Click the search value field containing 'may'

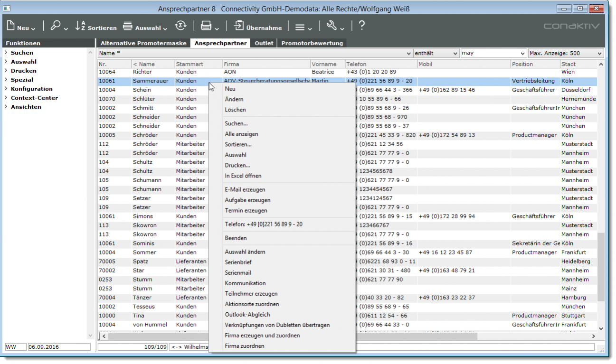coord(489,53)
